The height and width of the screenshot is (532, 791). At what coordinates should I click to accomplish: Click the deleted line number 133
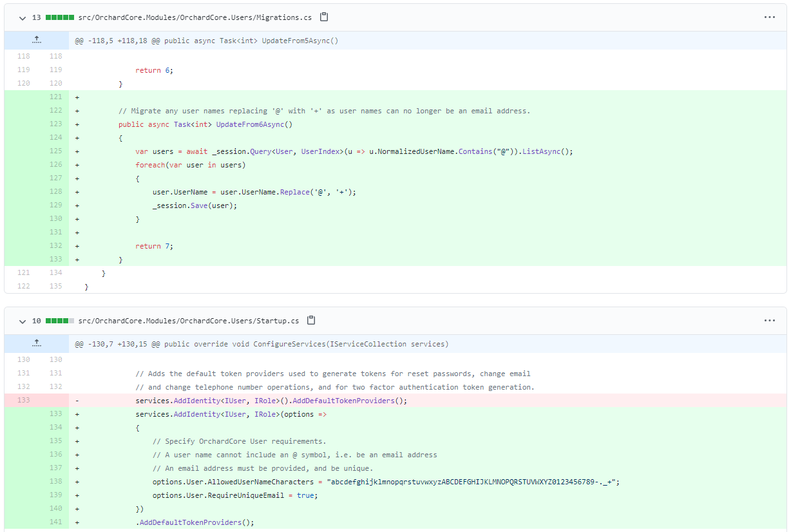point(23,401)
